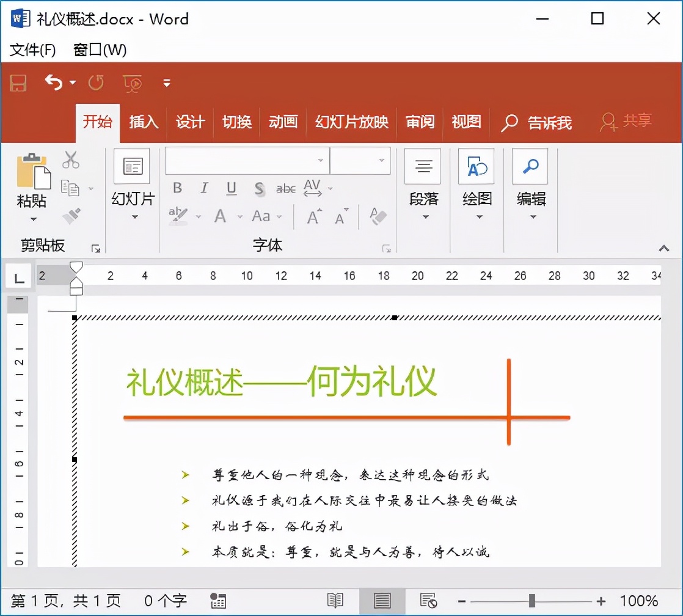Switch to the 插入 ribbon tab
This screenshot has height=616, width=683.
click(x=144, y=122)
